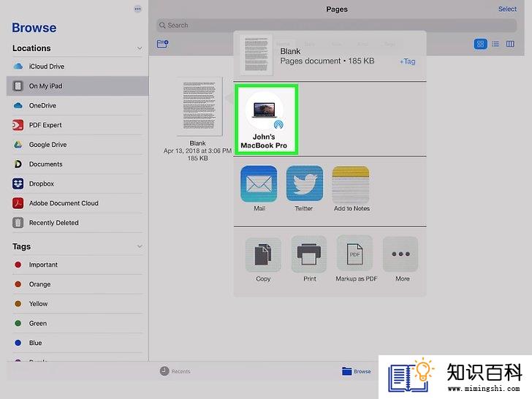Click the Search field
Image resolution: width=532 pixels, height=399 pixels.
click(336, 26)
